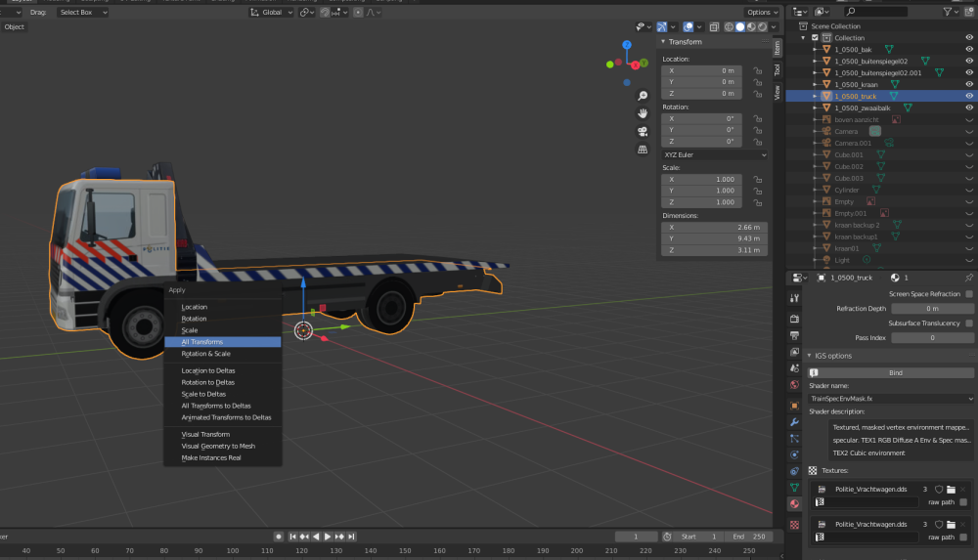Open the XYZ Euler rotation mode dropdown
Image resolution: width=978 pixels, height=560 pixels.
(x=714, y=154)
